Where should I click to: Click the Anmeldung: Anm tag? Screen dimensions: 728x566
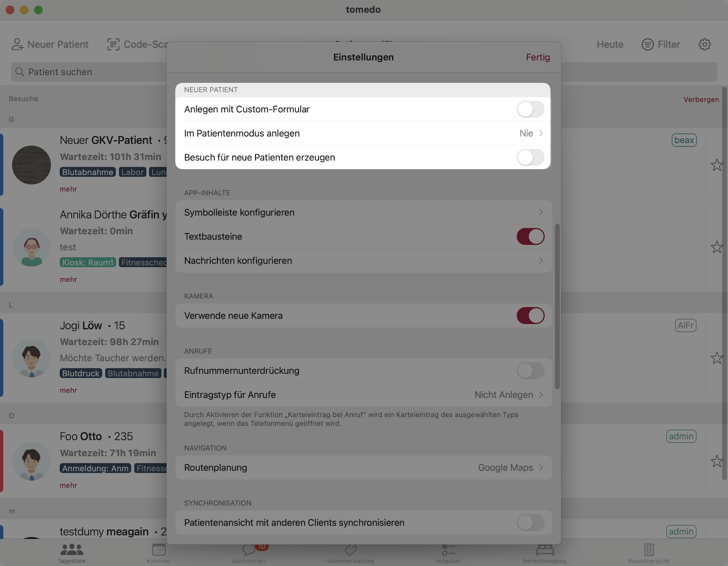pos(95,468)
